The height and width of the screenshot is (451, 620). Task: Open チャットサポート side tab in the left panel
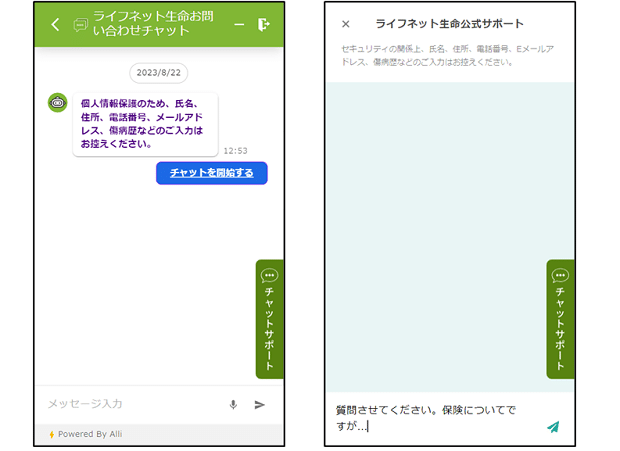(270, 319)
